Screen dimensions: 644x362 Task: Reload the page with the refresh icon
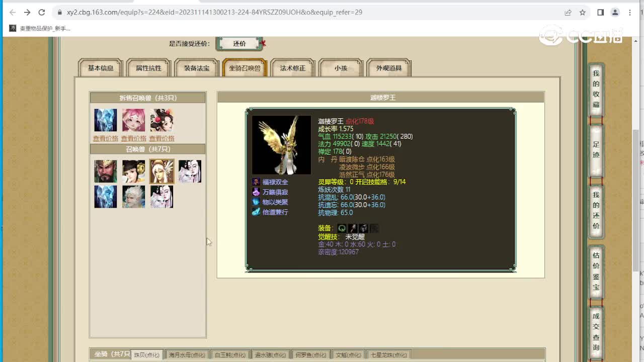(42, 12)
